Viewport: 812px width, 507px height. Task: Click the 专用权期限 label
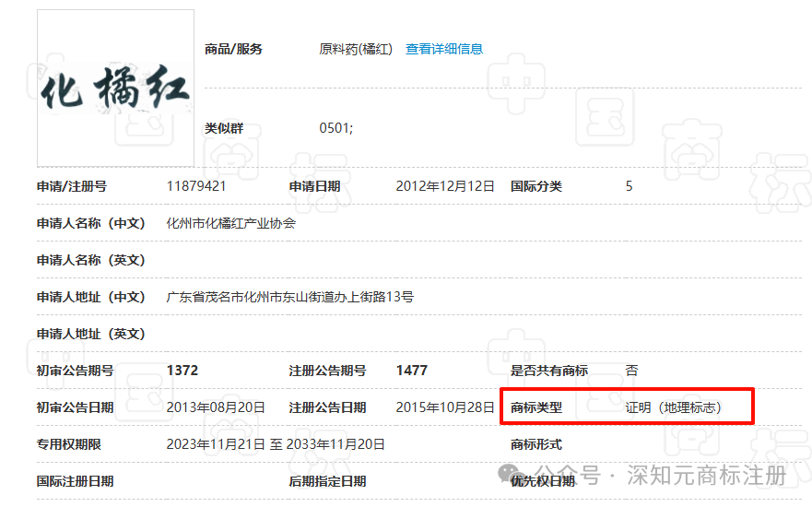(69, 444)
